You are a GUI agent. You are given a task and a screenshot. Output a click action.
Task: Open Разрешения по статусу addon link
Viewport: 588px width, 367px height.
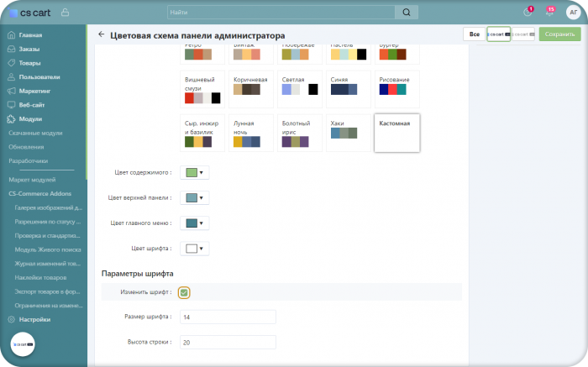(x=48, y=222)
